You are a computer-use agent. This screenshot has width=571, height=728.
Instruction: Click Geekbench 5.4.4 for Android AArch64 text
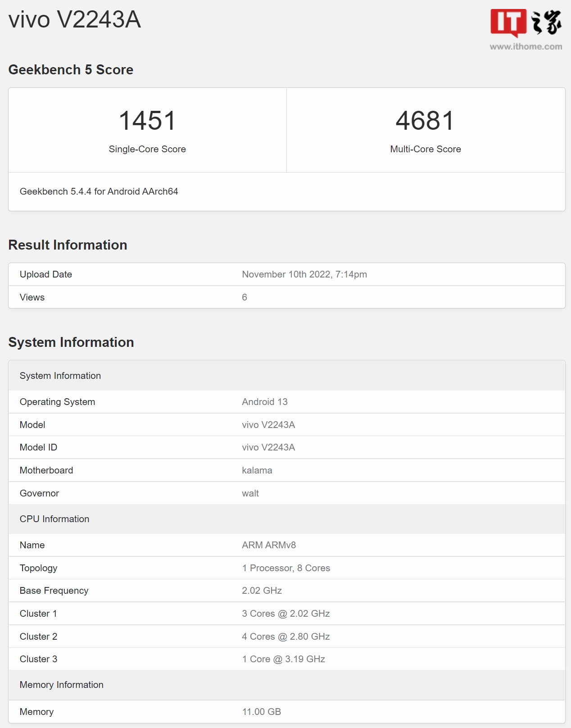[99, 191]
